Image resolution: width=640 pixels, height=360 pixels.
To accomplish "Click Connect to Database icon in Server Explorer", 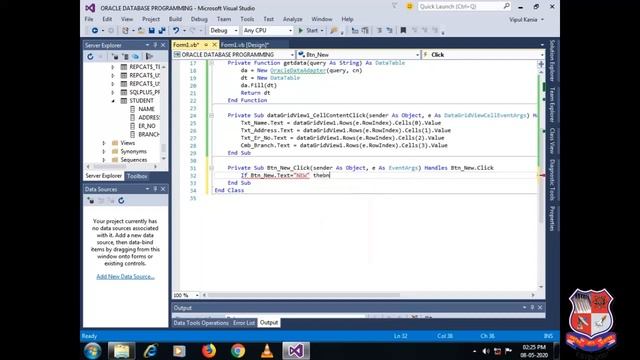I will coord(116,57).
